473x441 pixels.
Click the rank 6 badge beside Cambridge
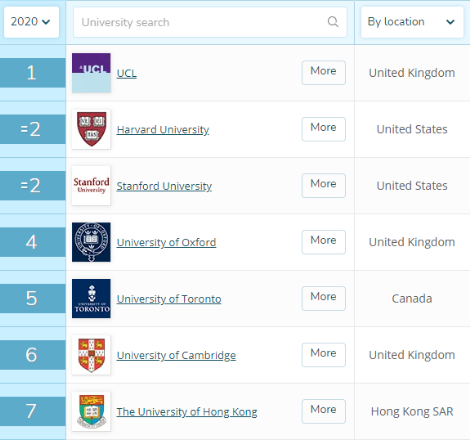(32, 355)
